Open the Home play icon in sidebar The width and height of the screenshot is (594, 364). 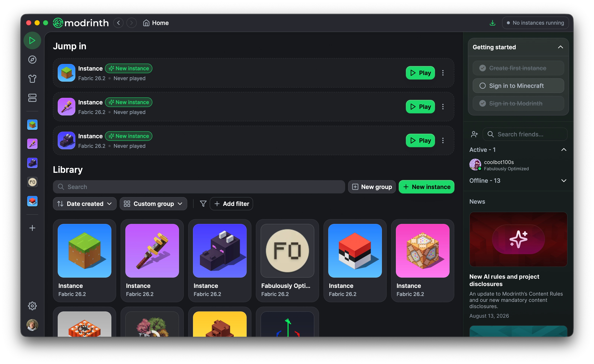point(32,40)
